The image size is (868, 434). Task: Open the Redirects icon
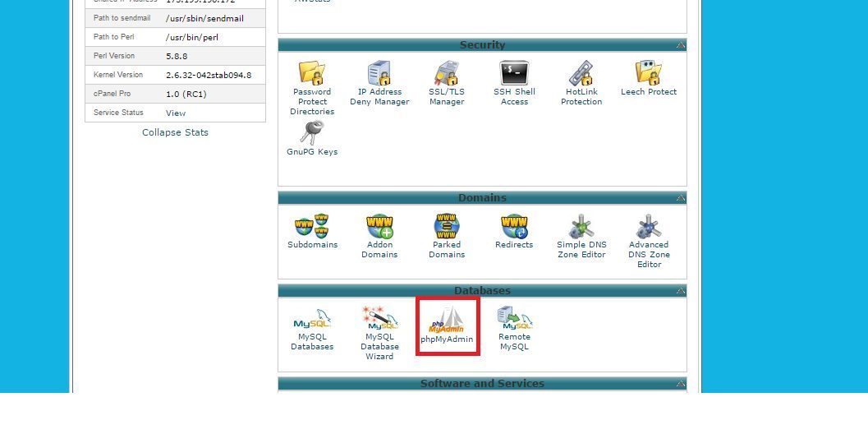514,226
